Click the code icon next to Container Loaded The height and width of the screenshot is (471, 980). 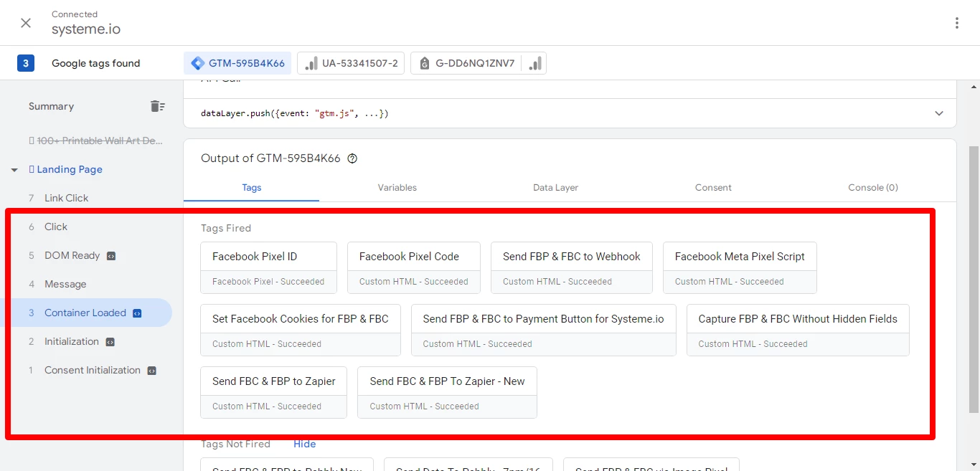click(137, 313)
